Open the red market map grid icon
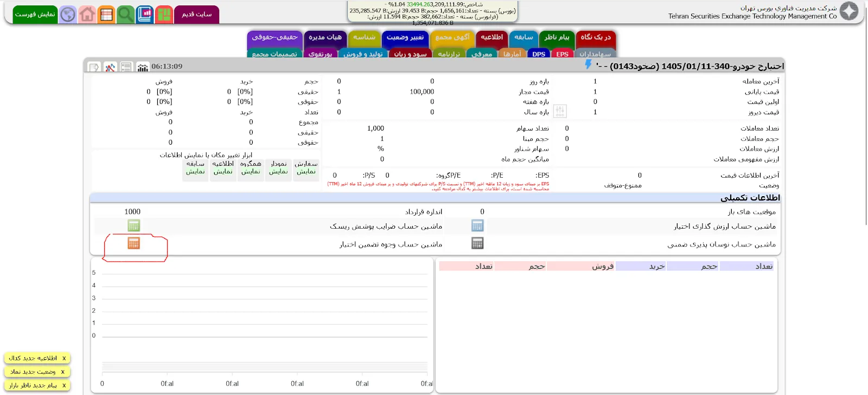This screenshot has height=395, width=868. (164, 15)
